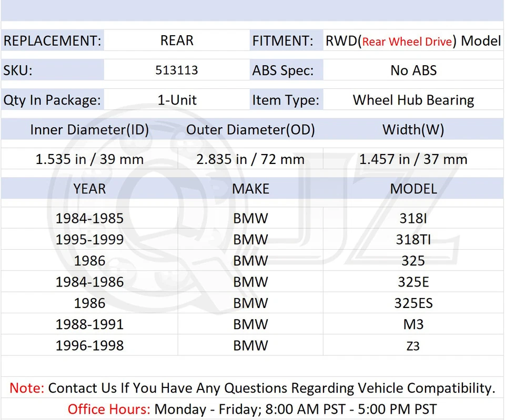Viewport: 505px width, 420px height.
Task: Select the 318TI model cell
Action: click(x=413, y=240)
